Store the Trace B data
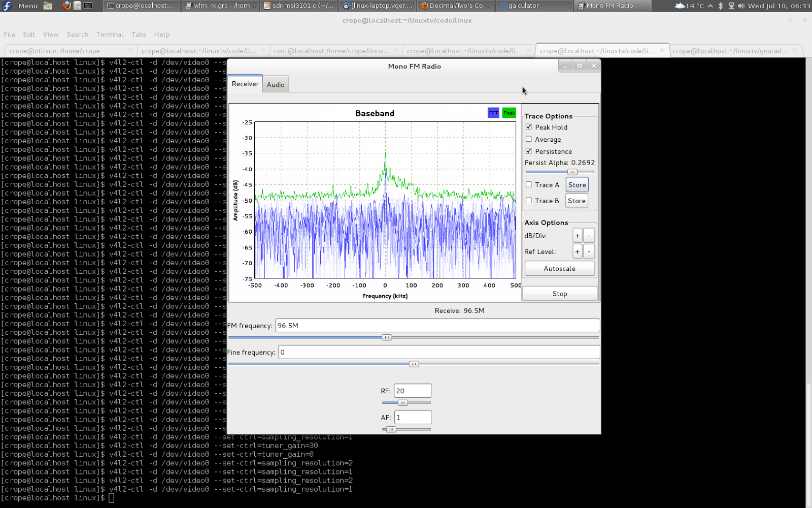Viewport: 812px width, 508px height. pyautogui.click(x=577, y=201)
